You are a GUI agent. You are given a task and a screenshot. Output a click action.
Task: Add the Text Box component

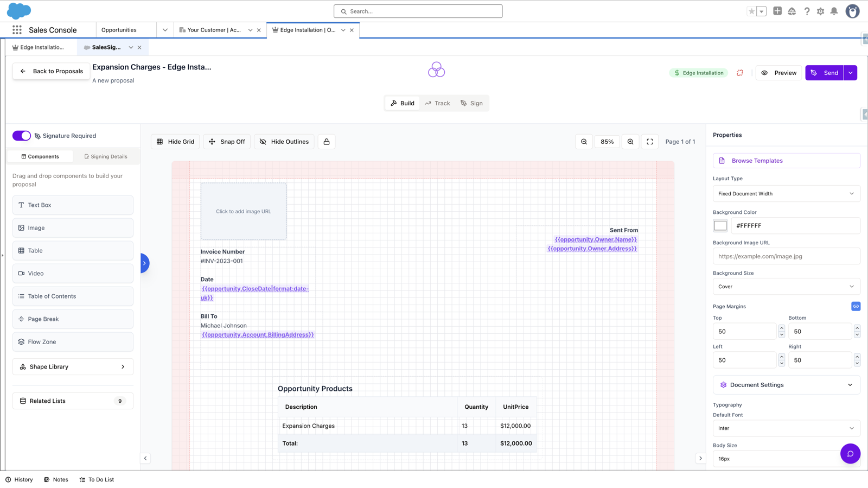(73, 205)
